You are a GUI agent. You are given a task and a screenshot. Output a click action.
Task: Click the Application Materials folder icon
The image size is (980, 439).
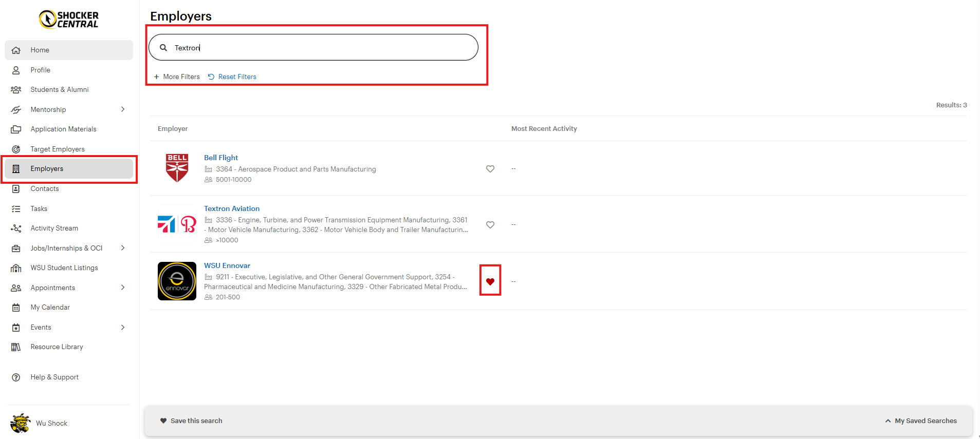pos(16,129)
